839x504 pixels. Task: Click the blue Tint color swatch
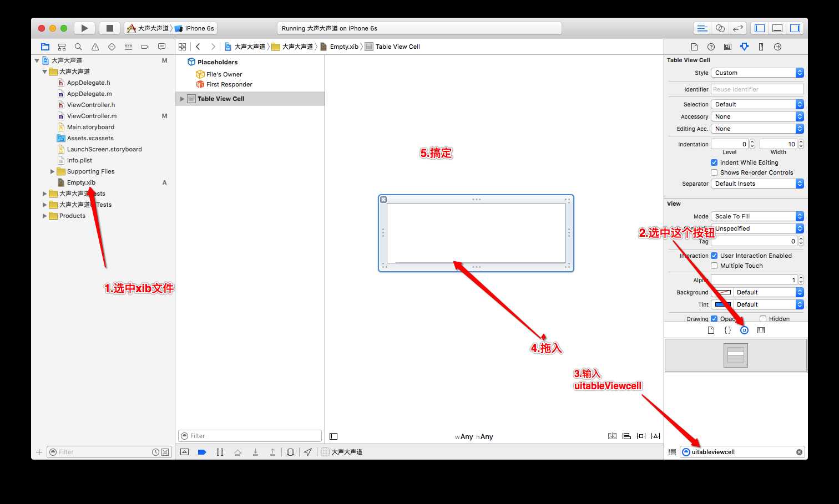pos(722,304)
